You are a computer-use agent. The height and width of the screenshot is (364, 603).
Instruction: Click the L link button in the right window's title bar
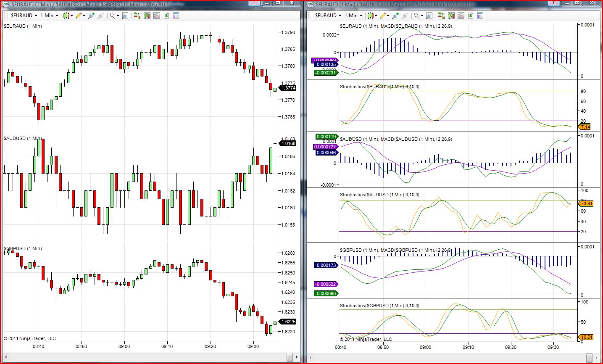tap(555, 3)
